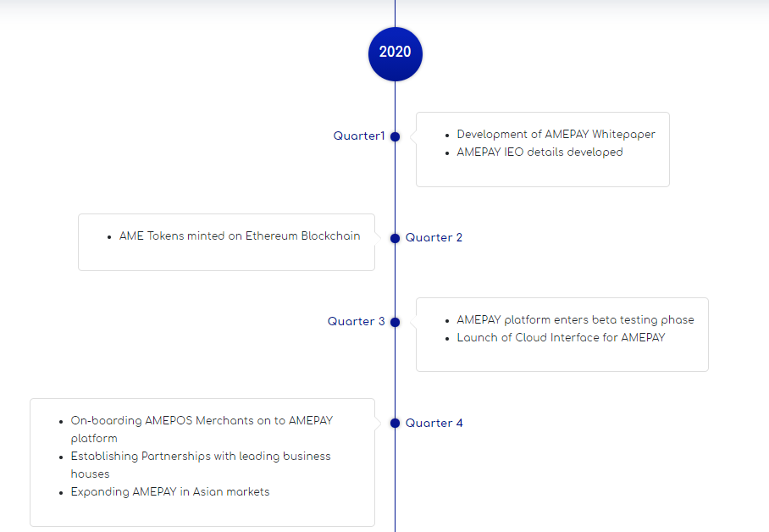Click the Quarter 4 timeline dot
Screen dimensions: 769x532
coord(396,423)
